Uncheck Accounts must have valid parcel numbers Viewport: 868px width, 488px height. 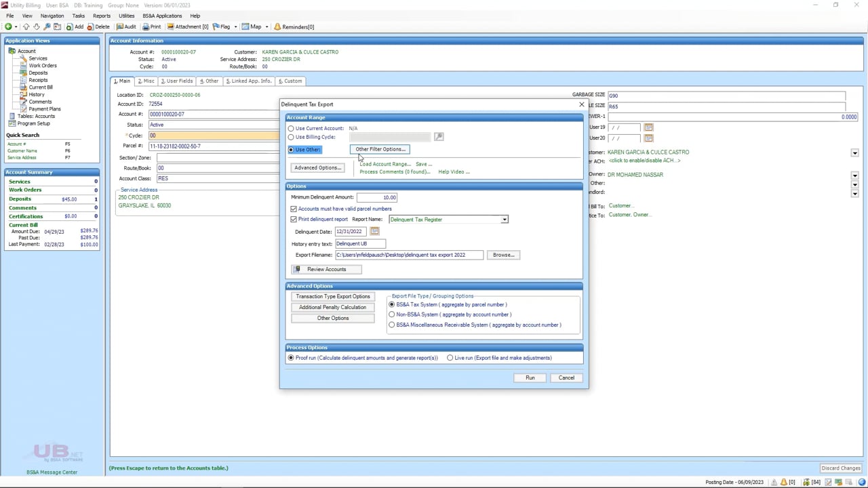point(294,209)
